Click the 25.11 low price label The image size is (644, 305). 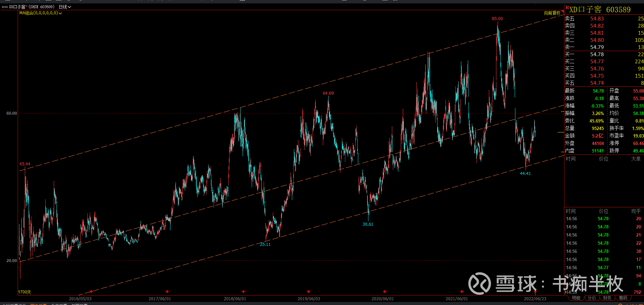pyautogui.click(x=265, y=244)
